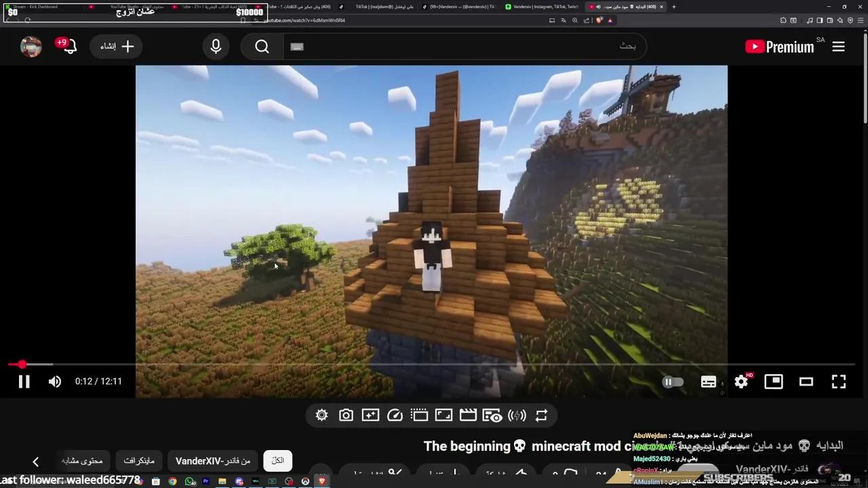Toggle the loop video button
The width and height of the screenshot is (868, 488).
click(541, 415)
